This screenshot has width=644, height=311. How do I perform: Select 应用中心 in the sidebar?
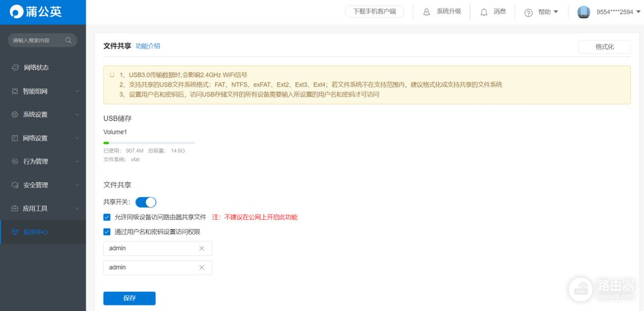click(x=36, y=232)
